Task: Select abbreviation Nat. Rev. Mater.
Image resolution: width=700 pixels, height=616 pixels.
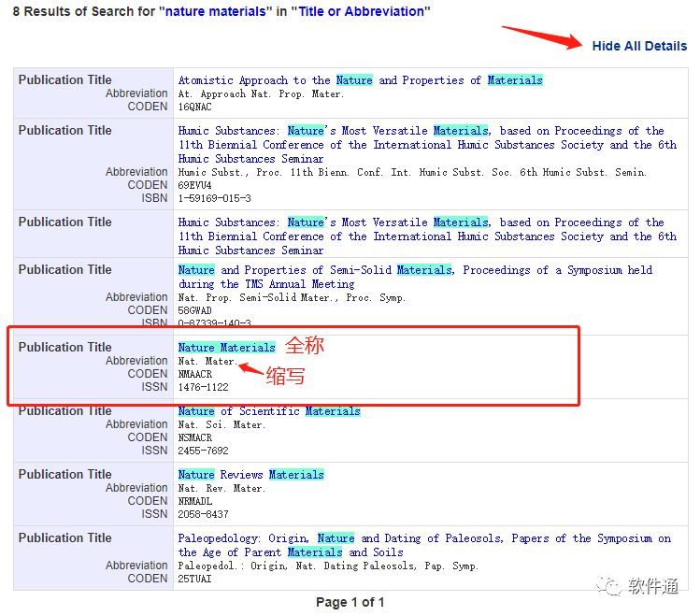Action: pyautogui.click(x=221, y=488)
